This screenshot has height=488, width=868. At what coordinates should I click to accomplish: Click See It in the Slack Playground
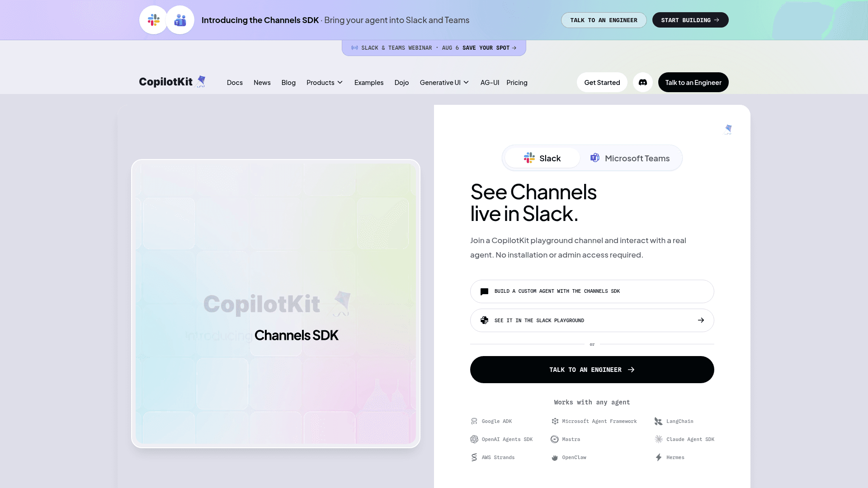tap(592, 320)
